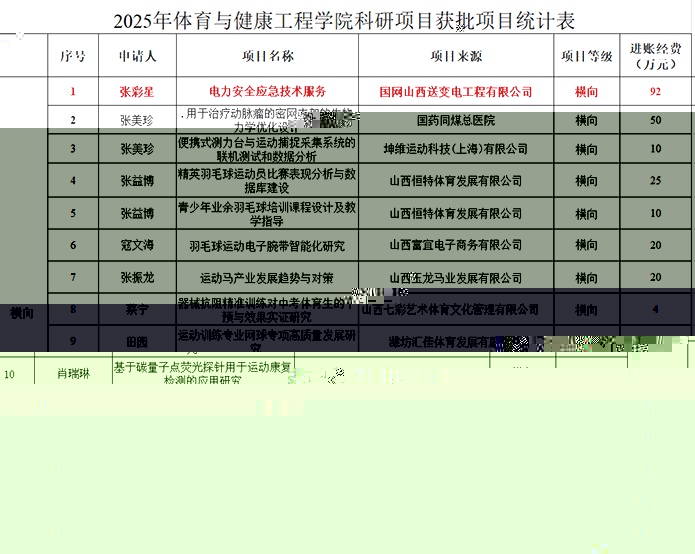Select applicant cell 寇文涛

pos(137,245)
